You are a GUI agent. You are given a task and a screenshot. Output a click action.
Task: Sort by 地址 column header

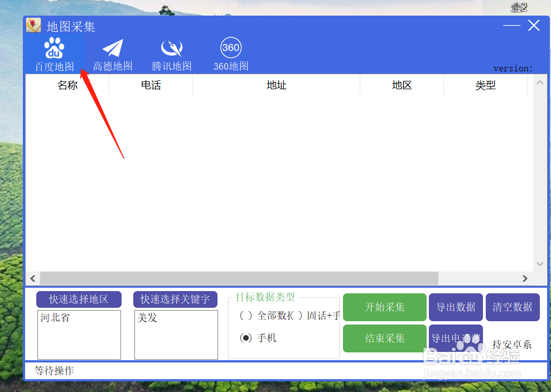tap(276, 85)
